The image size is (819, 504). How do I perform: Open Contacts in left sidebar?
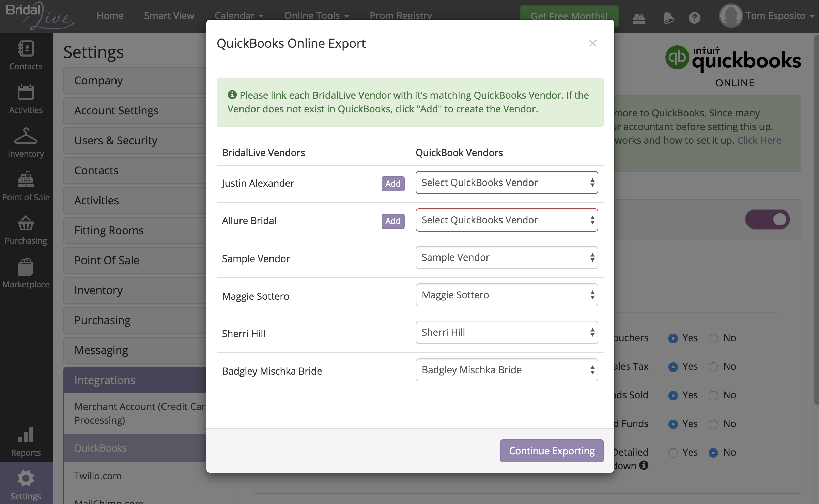[26, 55]
